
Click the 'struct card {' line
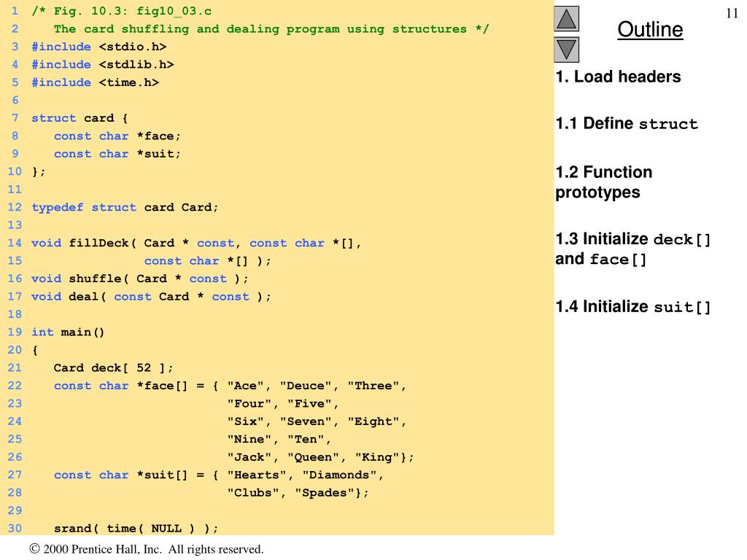80,118
